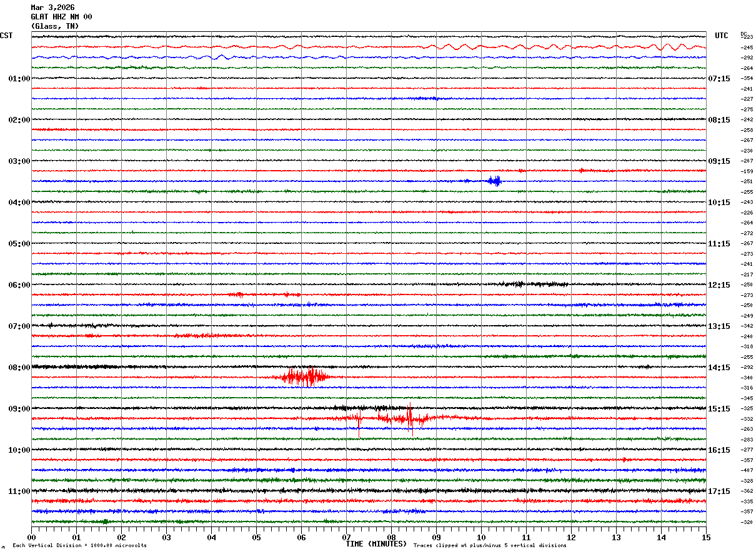Click the vertical division microvolts scale note
Screen dimensions: 756x554
[x=79, y=545]
